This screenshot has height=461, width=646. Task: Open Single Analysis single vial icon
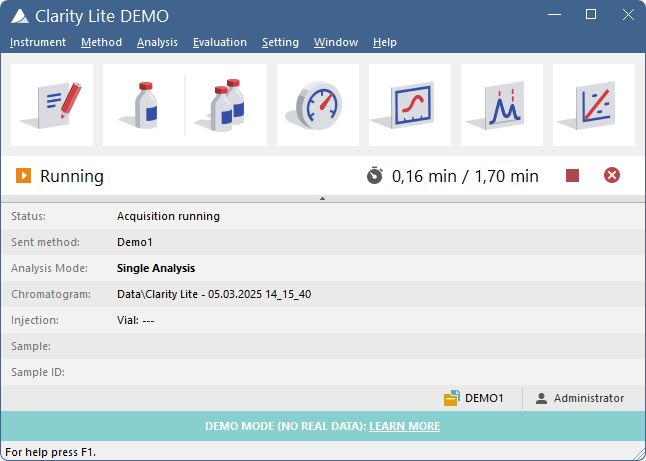[x=144, y=105]
